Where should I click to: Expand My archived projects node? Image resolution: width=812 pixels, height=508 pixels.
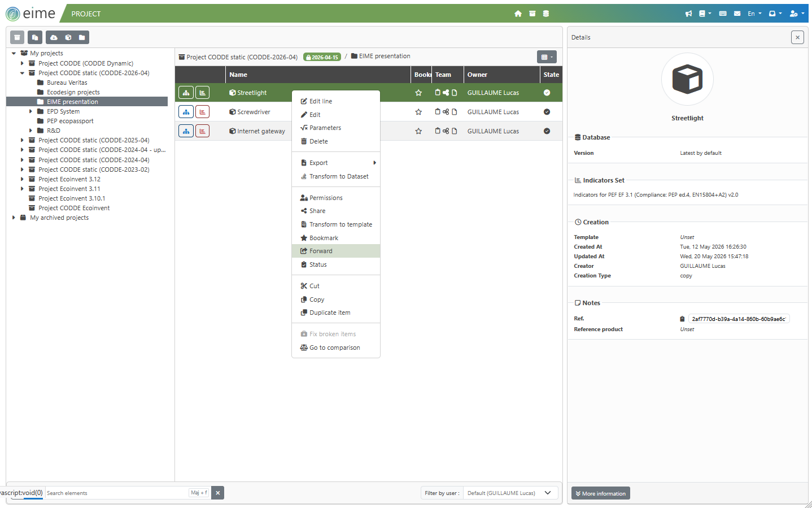[14, 218]
